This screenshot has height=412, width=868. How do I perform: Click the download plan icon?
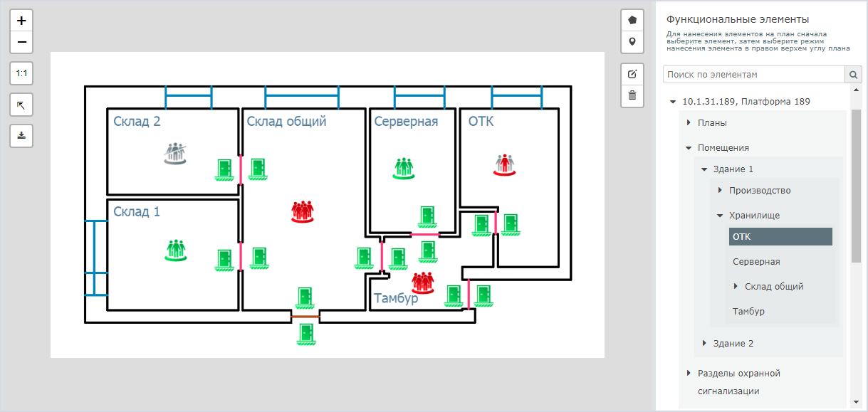(21, 135)
